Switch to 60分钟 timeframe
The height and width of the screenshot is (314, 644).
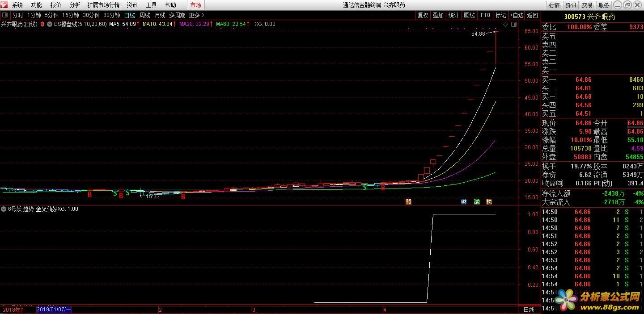(111, 15)
